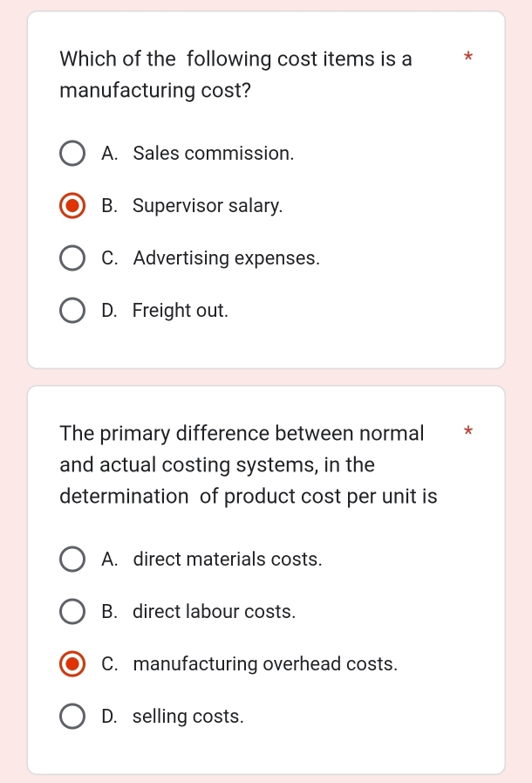Pick the Freight out radio button
This screenshot has width=532, height=783.
[72, 311]
